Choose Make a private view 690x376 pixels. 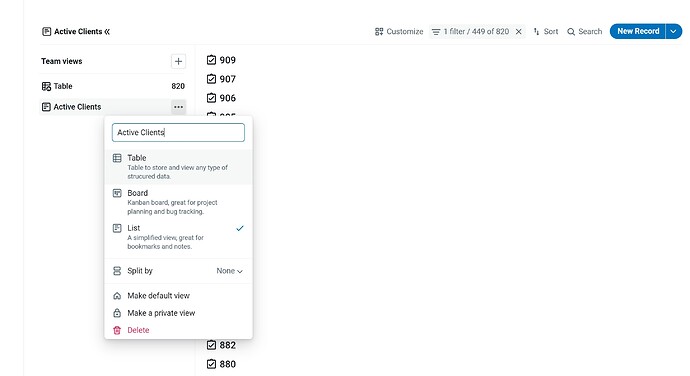[x=178, y=313]
